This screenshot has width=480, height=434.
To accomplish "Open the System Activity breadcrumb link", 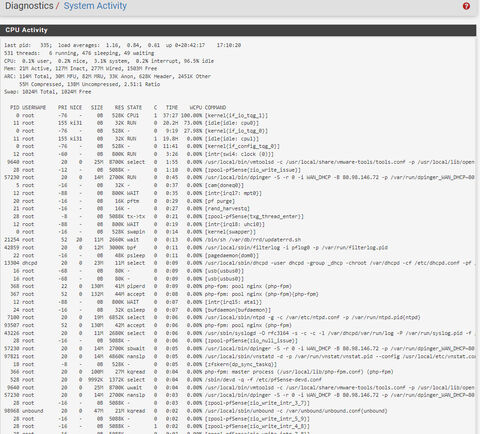I will tap(95, 6).
